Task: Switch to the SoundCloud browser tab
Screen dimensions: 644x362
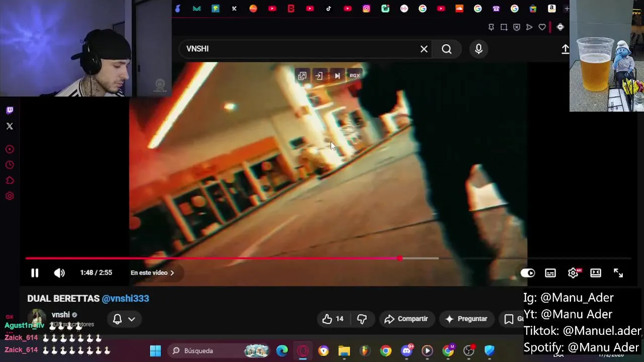Action: click(459, 9)
